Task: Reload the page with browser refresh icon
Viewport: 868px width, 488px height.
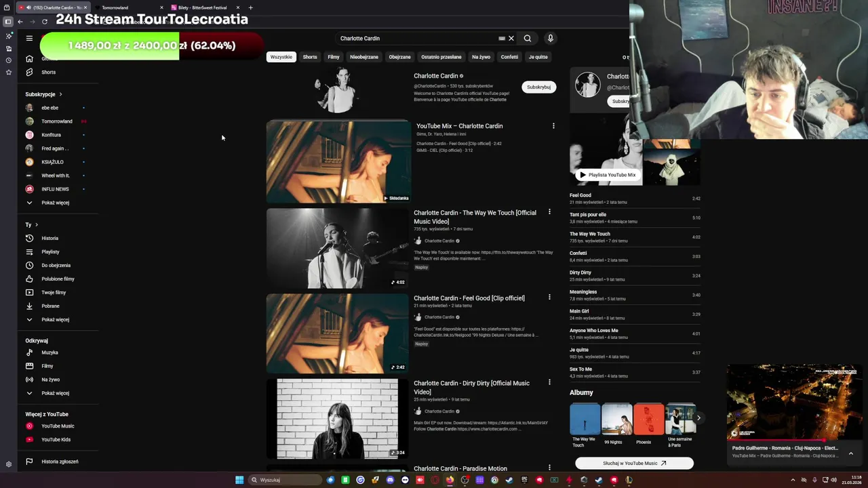Action: click(x=45, y=22)
